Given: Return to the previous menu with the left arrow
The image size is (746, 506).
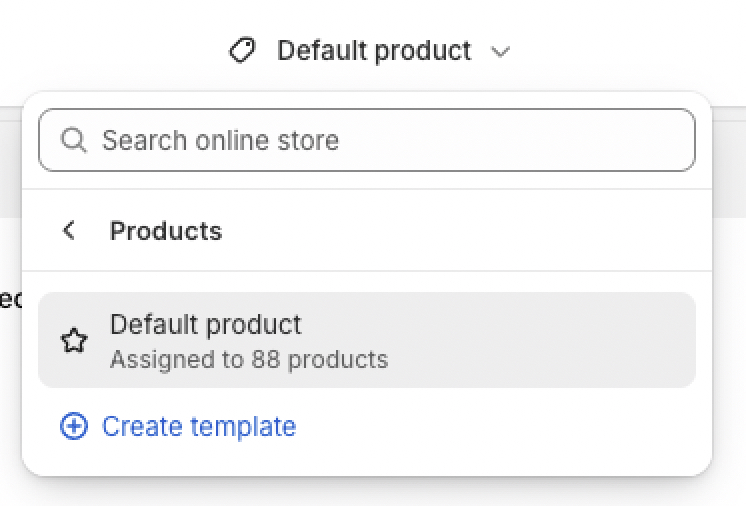Looking at the screenshot, I should pos(69,231).
